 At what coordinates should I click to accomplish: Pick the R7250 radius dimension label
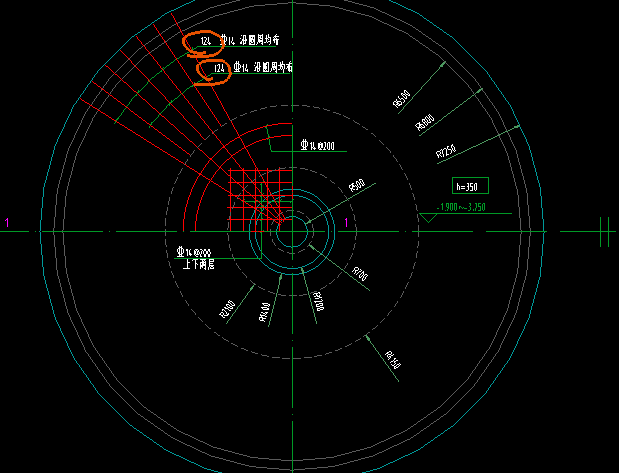(446, 151)
